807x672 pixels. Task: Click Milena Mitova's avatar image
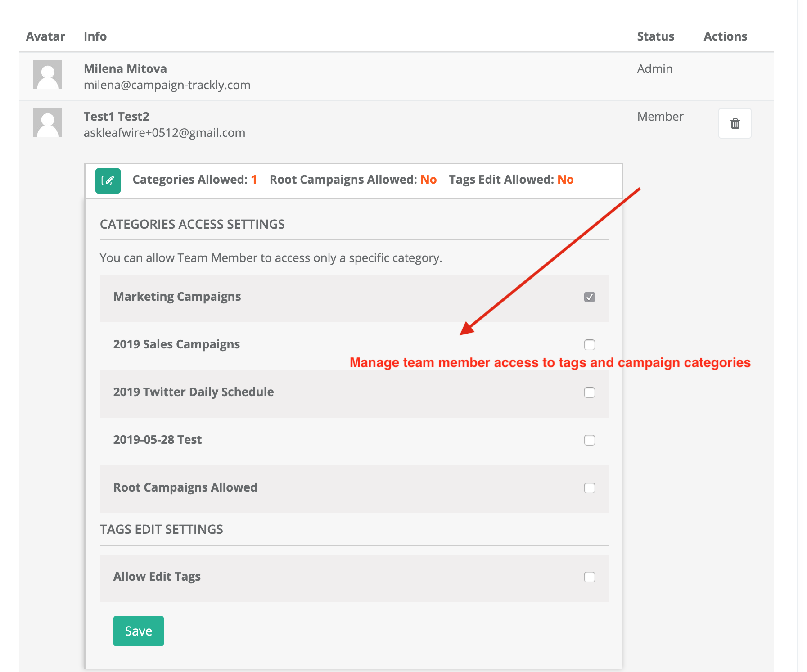click(x=48, y=75)
